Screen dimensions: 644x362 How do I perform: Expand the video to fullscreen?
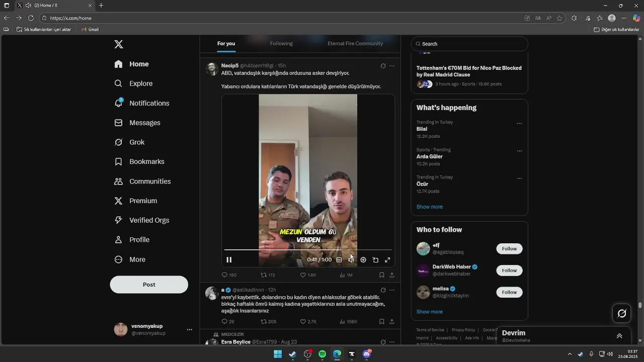click(387, 260)
